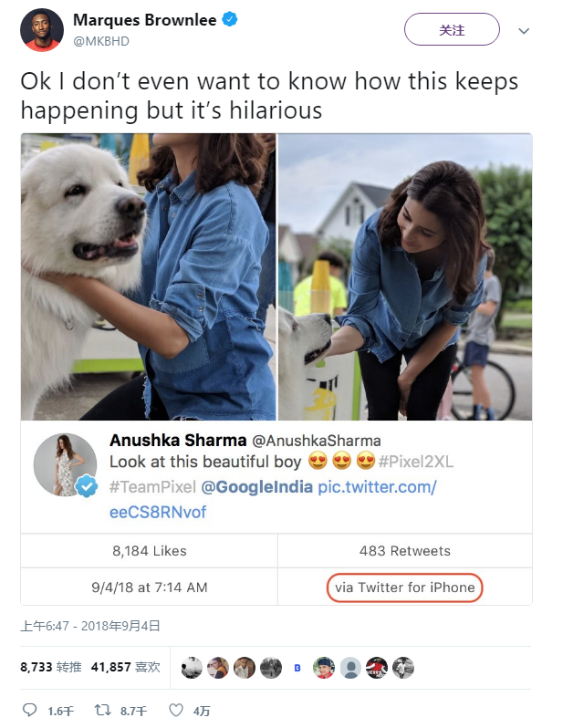Click the first liker avatar in the row
563x728 pixels.
(x=192, y=668)
